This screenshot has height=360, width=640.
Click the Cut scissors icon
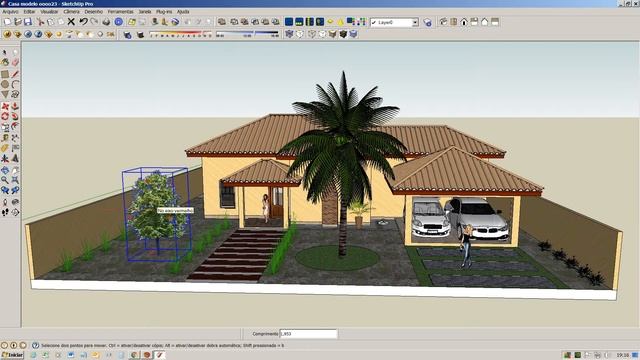coord(40,22)
